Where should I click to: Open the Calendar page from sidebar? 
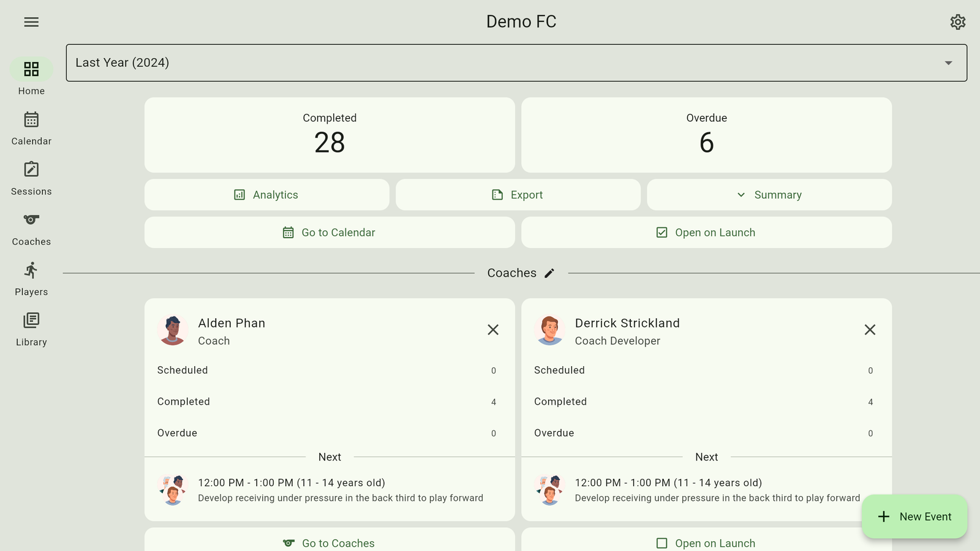coord(31,128)
